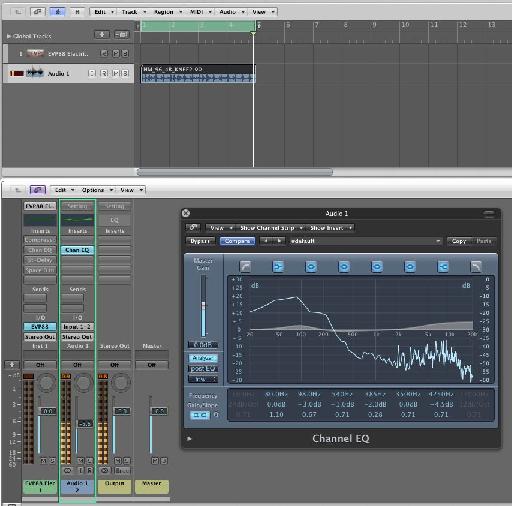Click the hierarchy back button in arrange toolbar
Screen dimensions: 512x506
(x=18, y=12)
